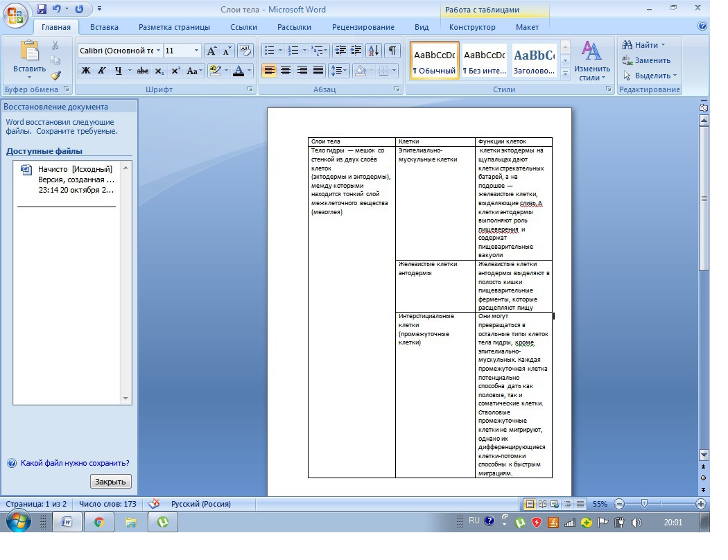Viewport: 728px width, 560px height.
Task: Apply the Обычный style
Action: click(435, 60)
